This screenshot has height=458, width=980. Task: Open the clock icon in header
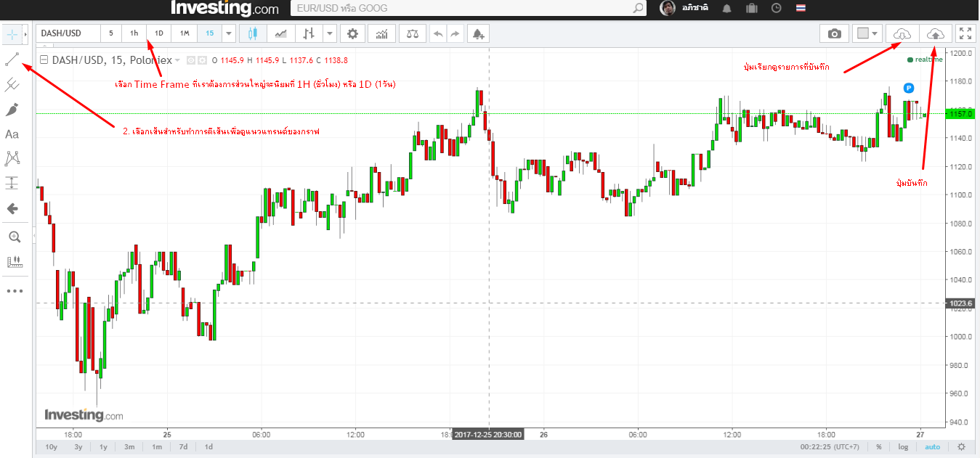coord(776,8)
